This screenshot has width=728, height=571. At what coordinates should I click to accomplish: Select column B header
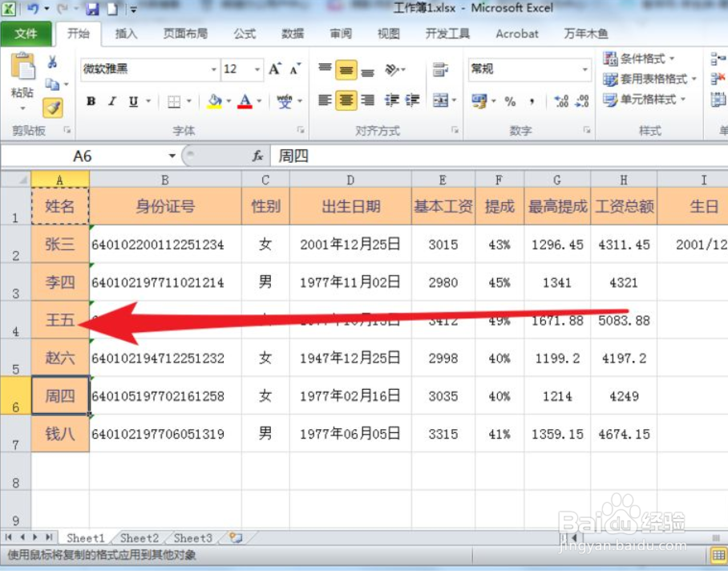165,180
